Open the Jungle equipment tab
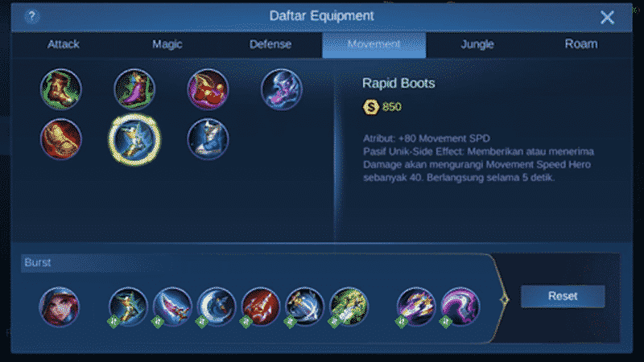The height and width of the screenshot is (362, 644). click(477, 44)
